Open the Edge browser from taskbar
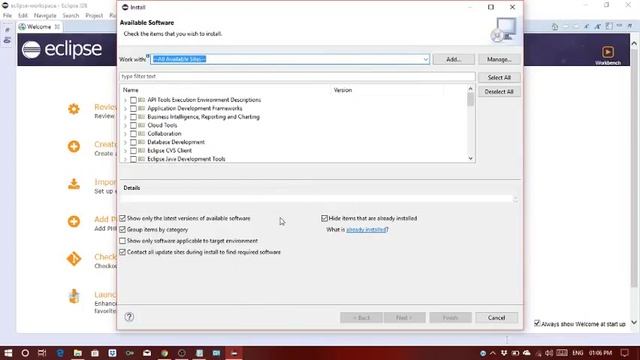The image size is (640, 360). click(x=60, y=353)
